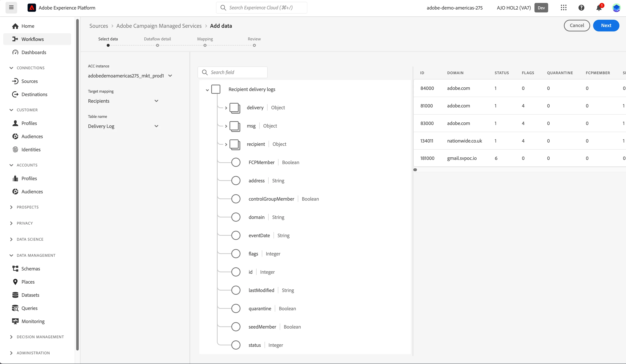Open the Table name Delivery Log dropdown

click(123, 126)
